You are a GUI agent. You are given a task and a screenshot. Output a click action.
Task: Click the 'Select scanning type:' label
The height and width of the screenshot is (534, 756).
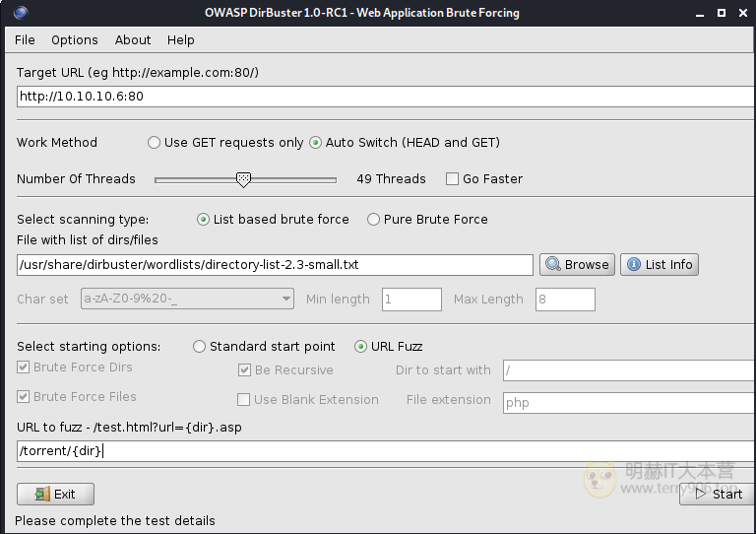tap(83, 220)
